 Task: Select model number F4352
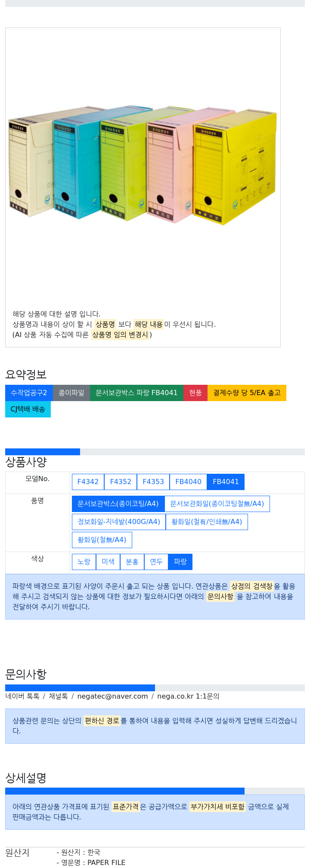point(121,482)
